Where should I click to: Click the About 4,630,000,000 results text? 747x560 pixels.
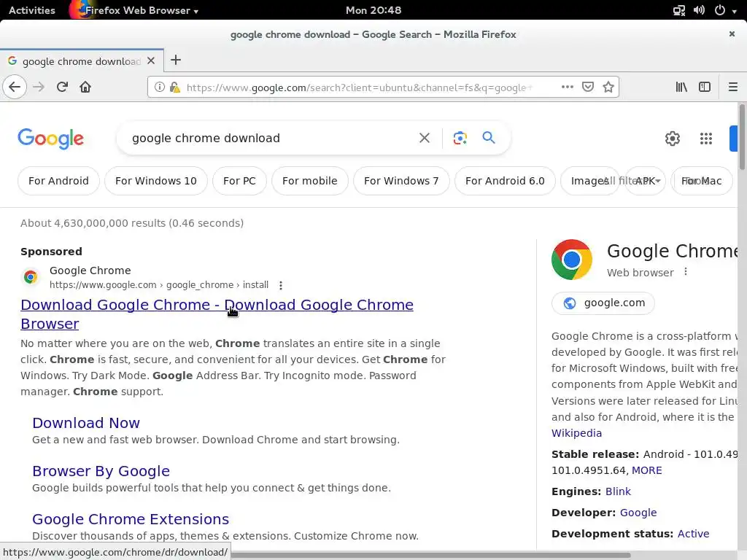coord(132,223)
